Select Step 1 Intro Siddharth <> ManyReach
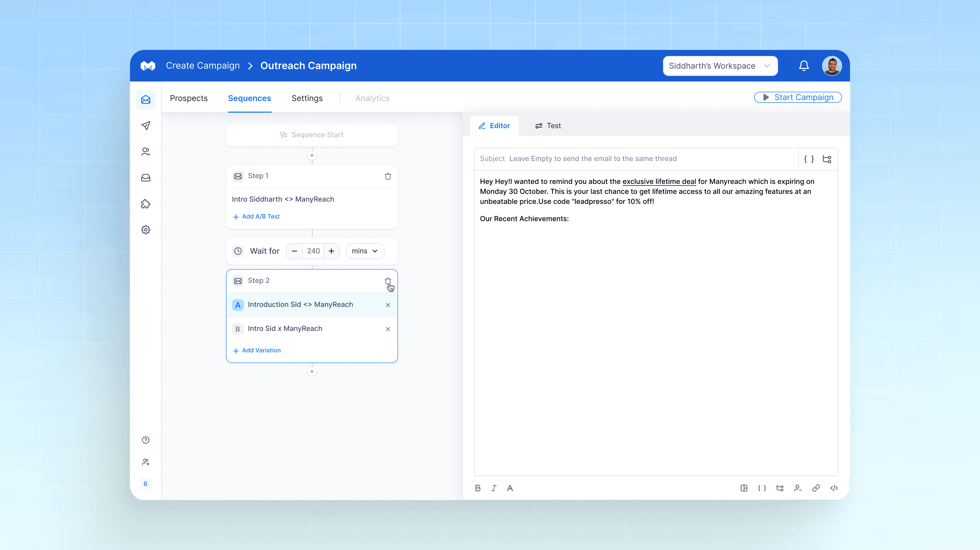Viewport: 980px width, 550px height. pos(283,199)
